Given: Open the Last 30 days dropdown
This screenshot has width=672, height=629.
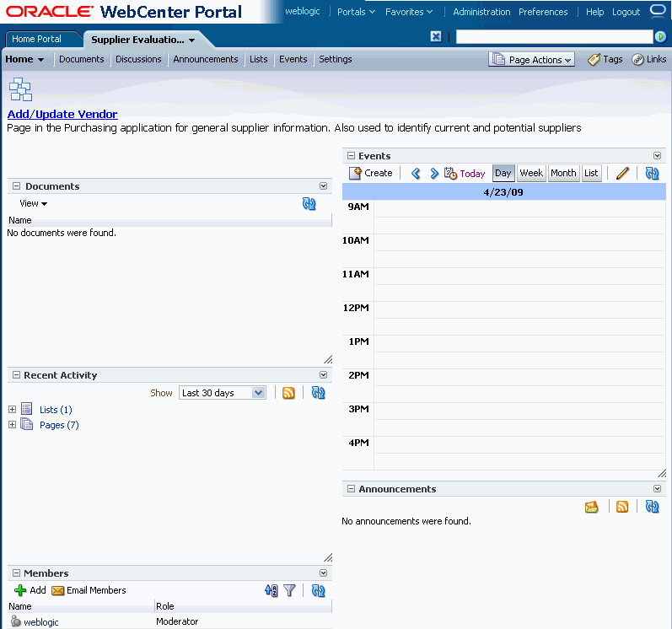Looking at the screenshot, I should click(223, 393).
